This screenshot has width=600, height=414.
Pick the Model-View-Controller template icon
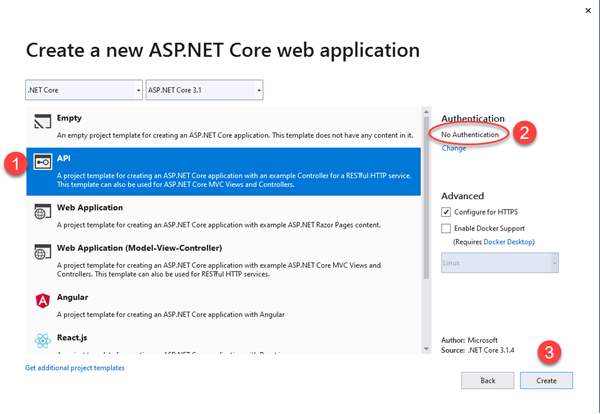click(42, 252)
